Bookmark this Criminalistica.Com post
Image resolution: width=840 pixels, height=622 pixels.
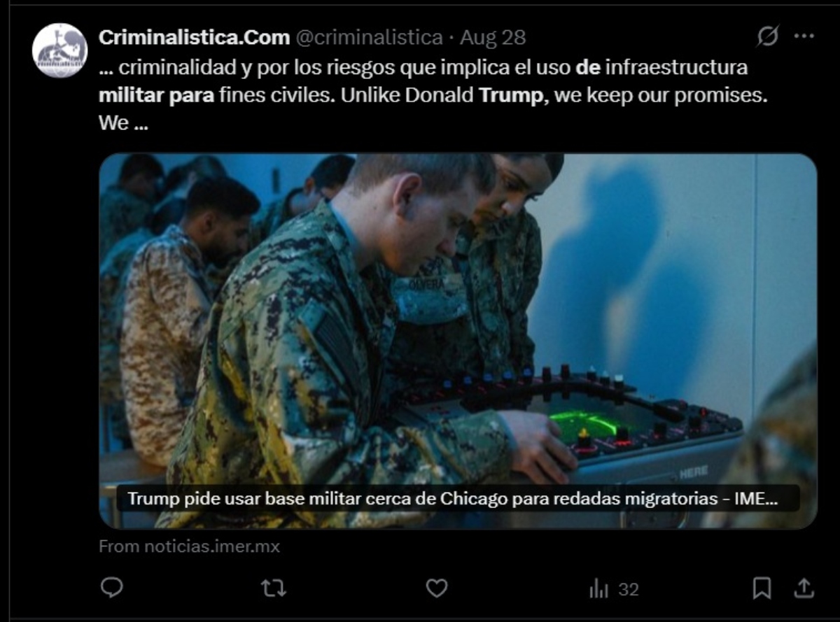[762, 588]
